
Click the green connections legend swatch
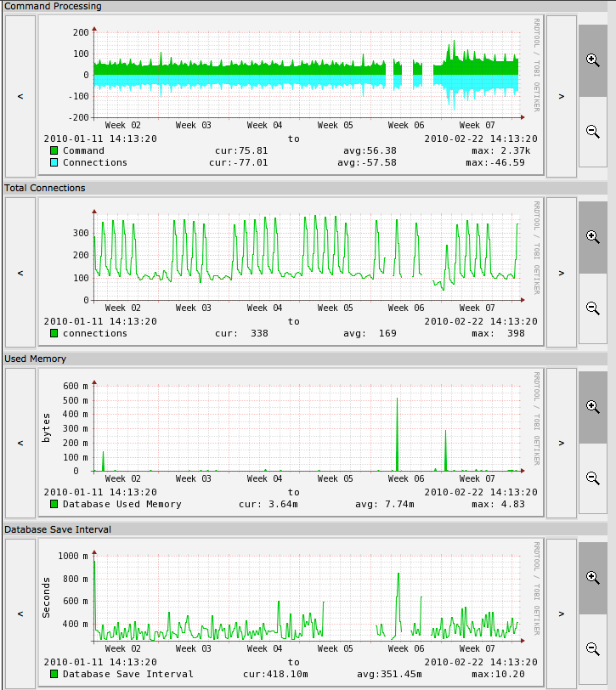click(54, 334)
